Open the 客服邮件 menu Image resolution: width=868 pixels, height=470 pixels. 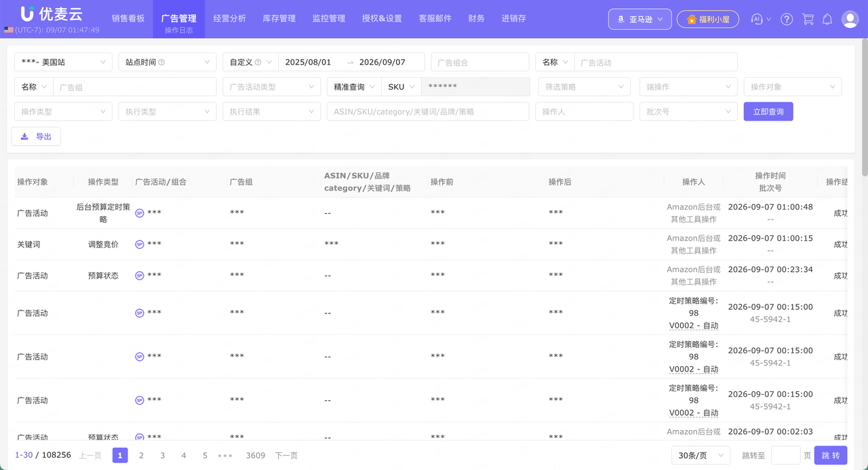pyautogui.click(x=435, y=19)
